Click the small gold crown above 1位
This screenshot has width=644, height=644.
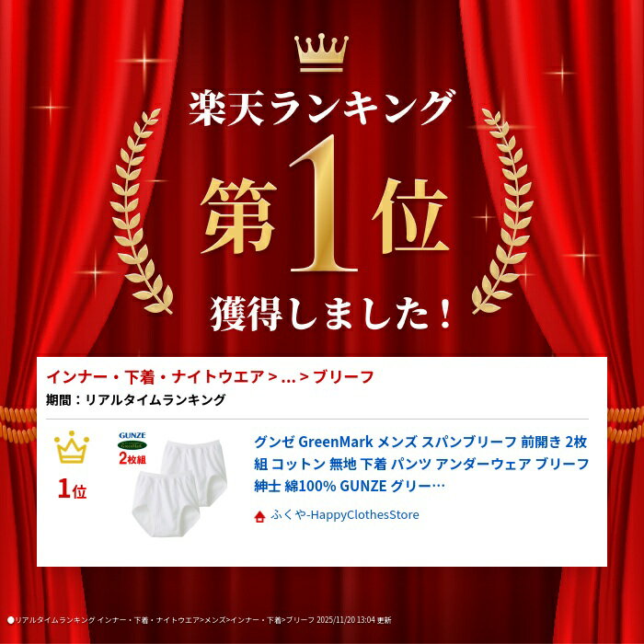[72, 447]
